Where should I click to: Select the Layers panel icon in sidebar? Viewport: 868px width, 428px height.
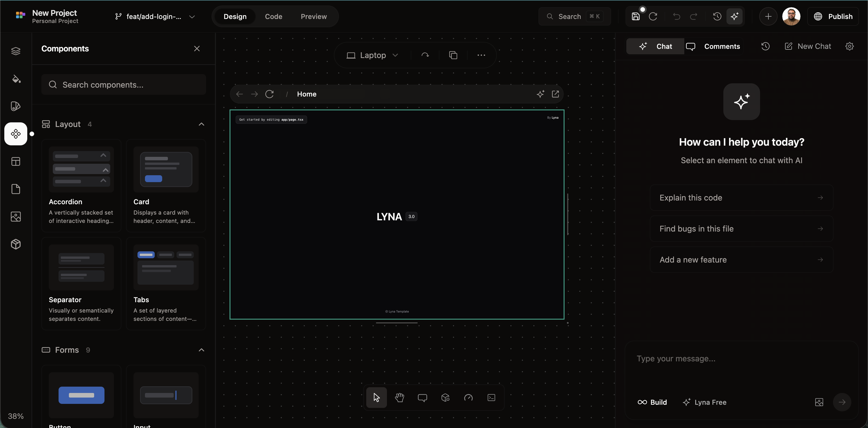[16, 51]
